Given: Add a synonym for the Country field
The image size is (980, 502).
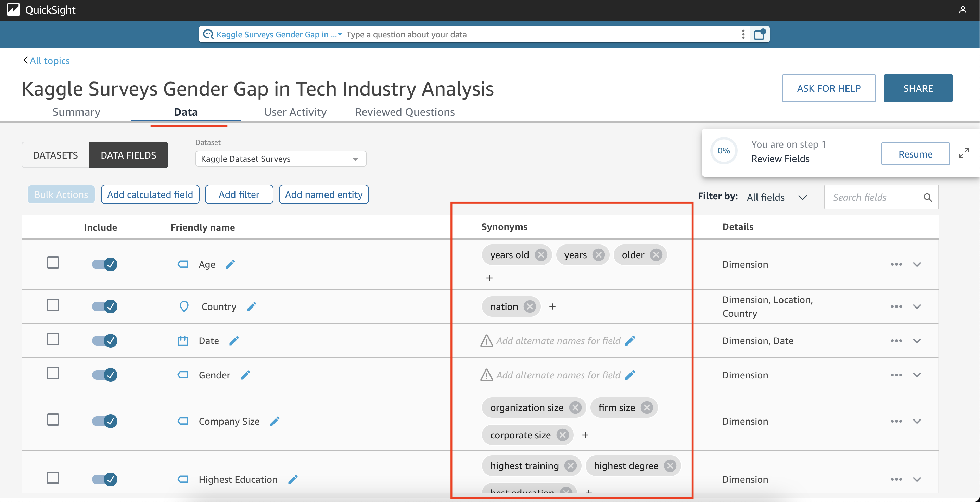Looking at the screenshot, I should (x=552, y=306).
